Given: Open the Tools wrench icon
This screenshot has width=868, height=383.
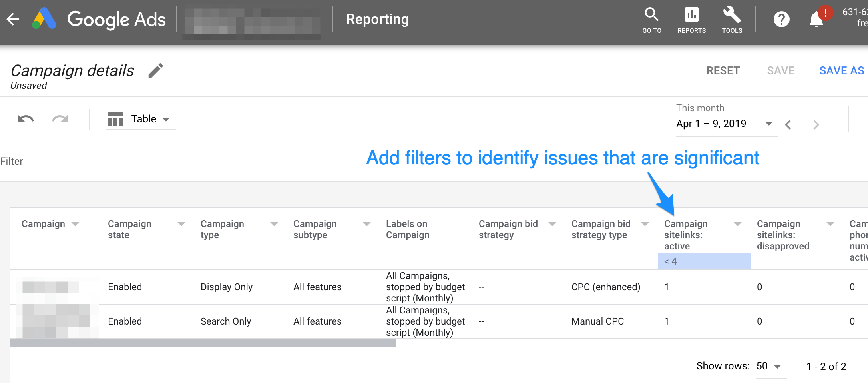Looking at the screenshot, I should point(732,20).
